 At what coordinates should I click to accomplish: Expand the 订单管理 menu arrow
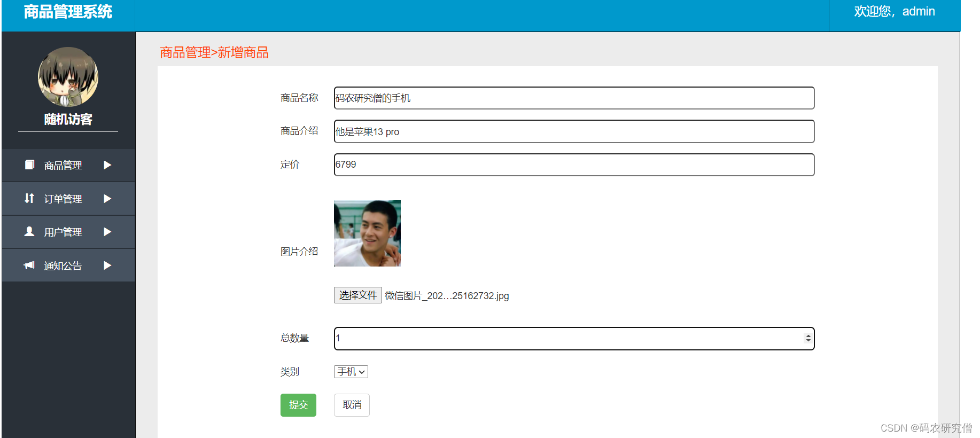click(x=107, y=199)
